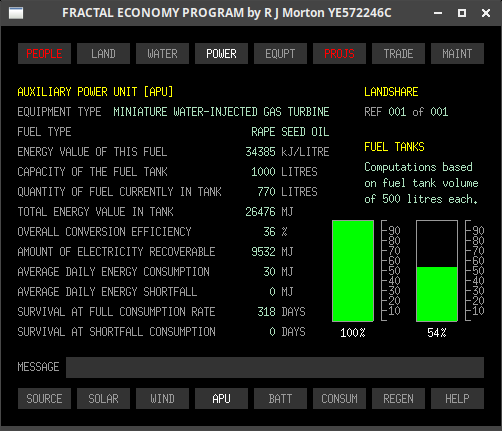Open the WIND power page

click(162, 398)
